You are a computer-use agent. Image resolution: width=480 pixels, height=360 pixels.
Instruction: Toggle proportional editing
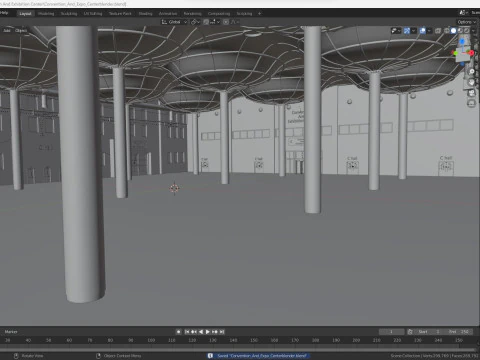226,22
